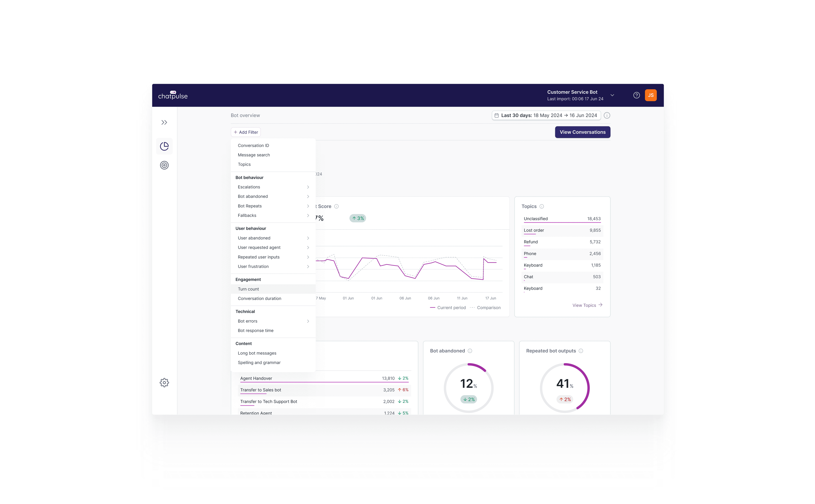Screen dimensions: 815x504
Task: Click the 3% increase badge on Score
Action: (358, 218)
